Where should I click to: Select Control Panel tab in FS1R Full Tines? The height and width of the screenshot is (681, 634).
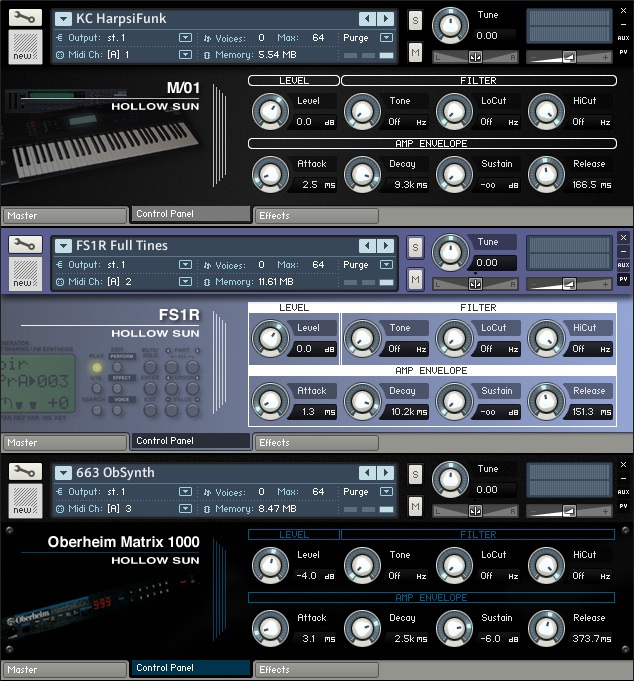point(190,441)
